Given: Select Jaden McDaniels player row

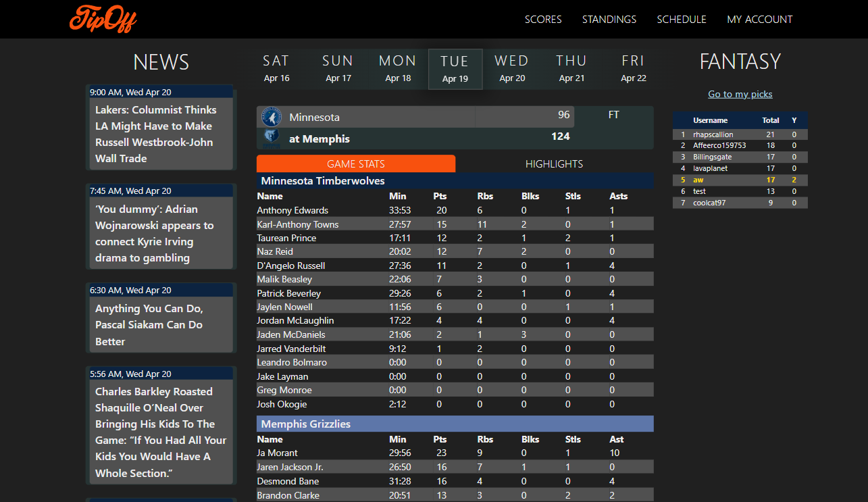Looking at the screenshot, I should click(455, 334).
